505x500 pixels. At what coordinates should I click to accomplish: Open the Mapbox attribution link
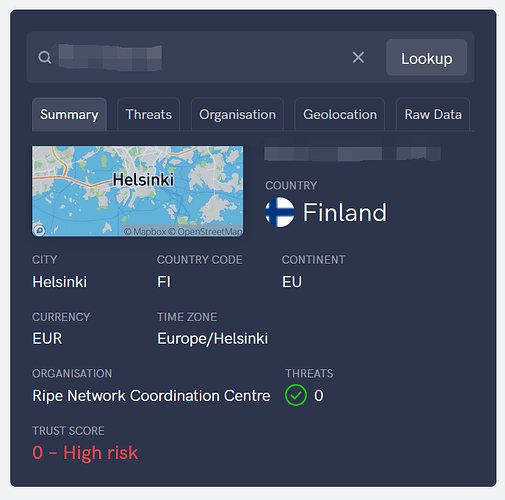(145, 231)
